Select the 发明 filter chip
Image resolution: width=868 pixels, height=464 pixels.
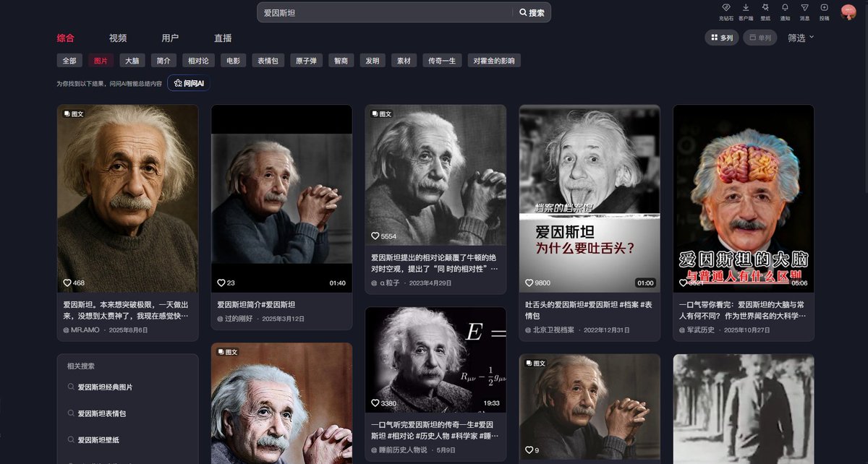pyautogui.click(x=372, y=61)
